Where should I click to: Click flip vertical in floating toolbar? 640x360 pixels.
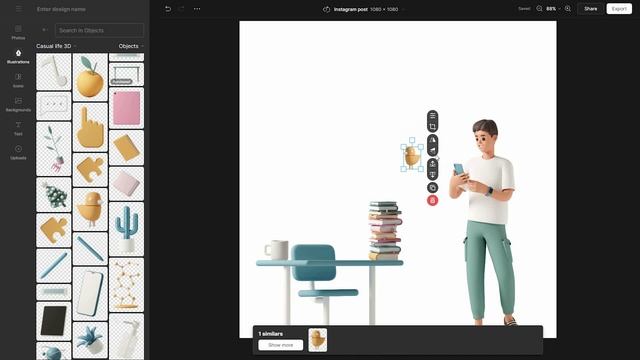(x=432, y=151)
